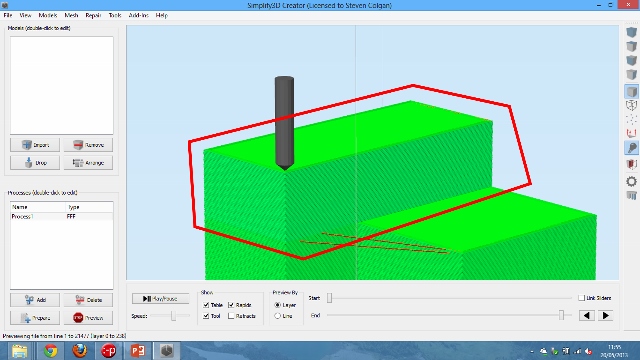The width and height of the screenshot is (640, 360).
Task: Click the second blue view cube icon
Action: (631, 60)
